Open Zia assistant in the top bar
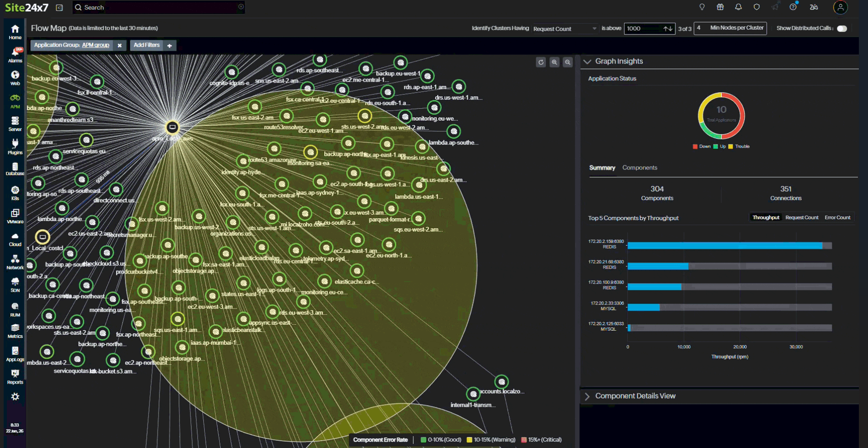This screenshot has width=868, height=448. pyautogui.click(x=813, y=7)
